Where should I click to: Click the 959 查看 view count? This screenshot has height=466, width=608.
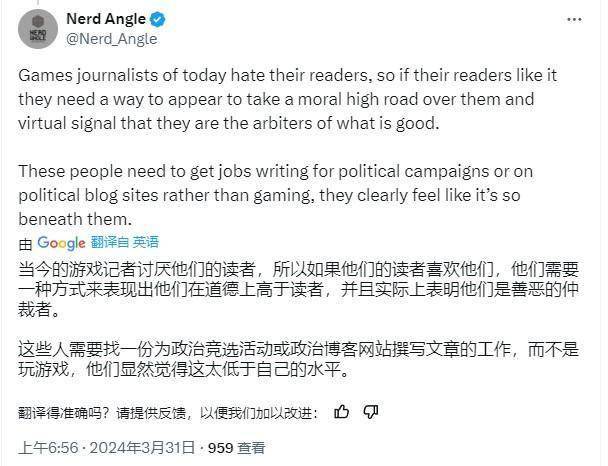click(x=237, y=448)
